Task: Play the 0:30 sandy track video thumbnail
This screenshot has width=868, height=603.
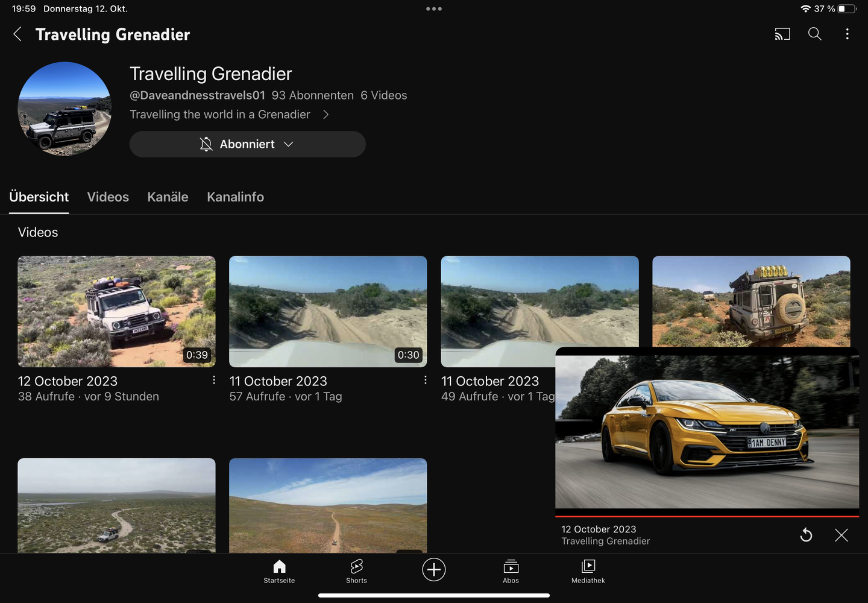Action: [328, 312]
